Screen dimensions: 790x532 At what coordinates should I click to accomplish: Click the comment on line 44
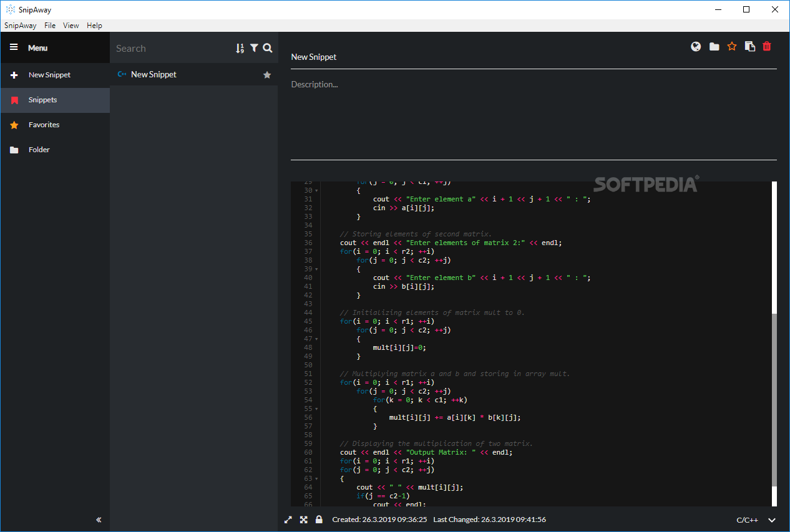click(432, 312)
